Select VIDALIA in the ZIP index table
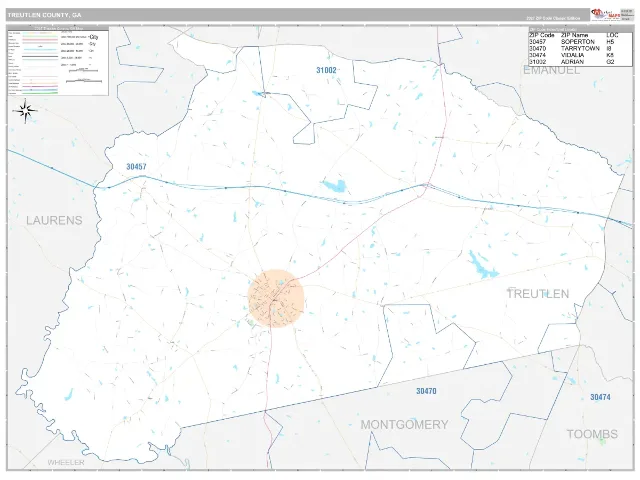The width and height of the screenshot is (640, 480). [572, 55]
